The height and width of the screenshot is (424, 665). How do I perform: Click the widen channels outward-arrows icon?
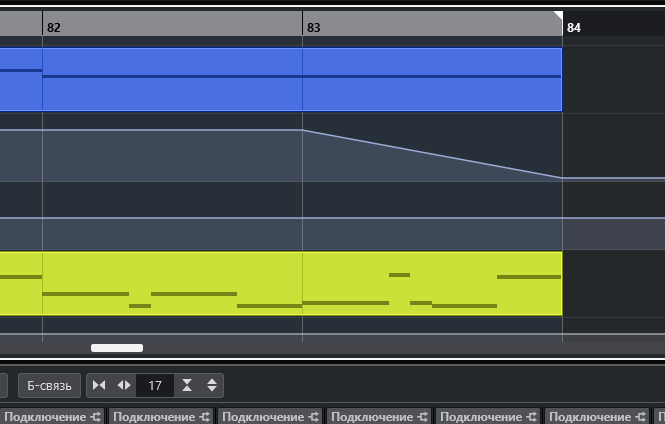124,386
